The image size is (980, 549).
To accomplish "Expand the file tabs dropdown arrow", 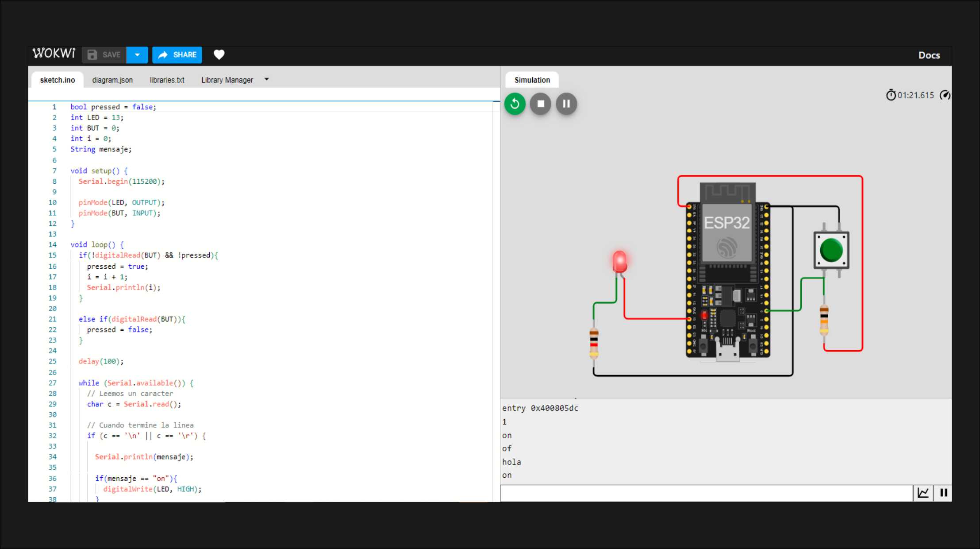I will click(x=266, y=80).
